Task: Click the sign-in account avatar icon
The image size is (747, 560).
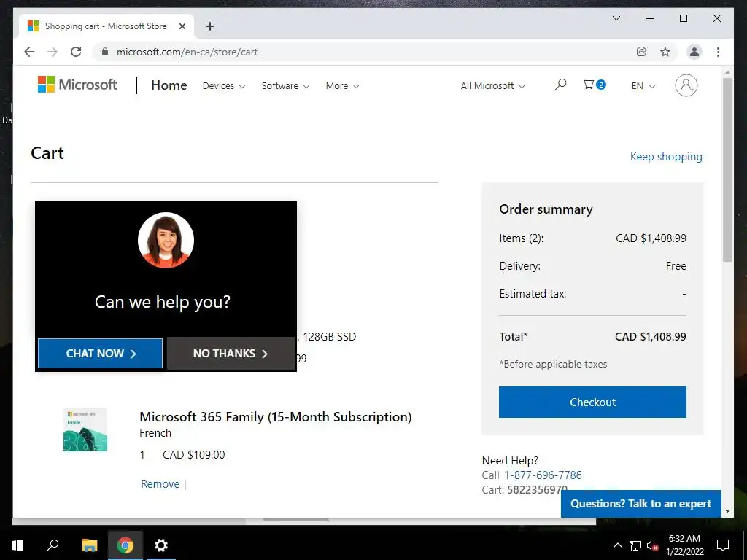Action: pos(686,85)
